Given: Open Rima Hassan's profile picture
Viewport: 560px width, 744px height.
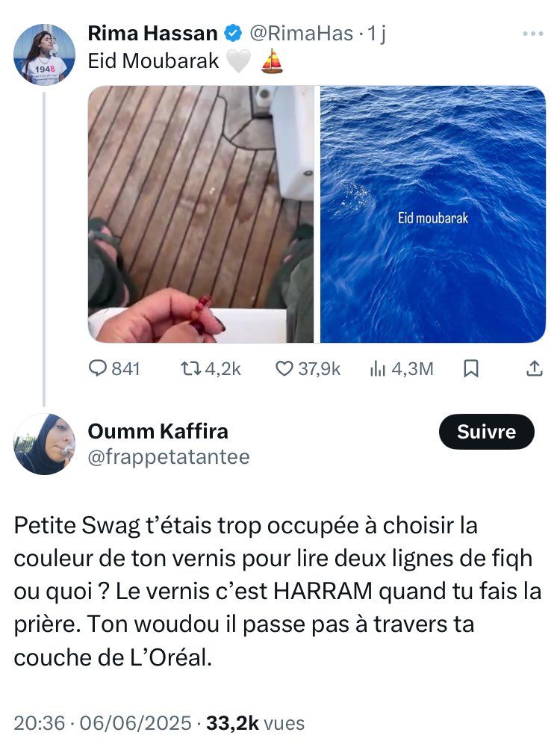Looking at the screenshot, I should click(x=44, y=54).
